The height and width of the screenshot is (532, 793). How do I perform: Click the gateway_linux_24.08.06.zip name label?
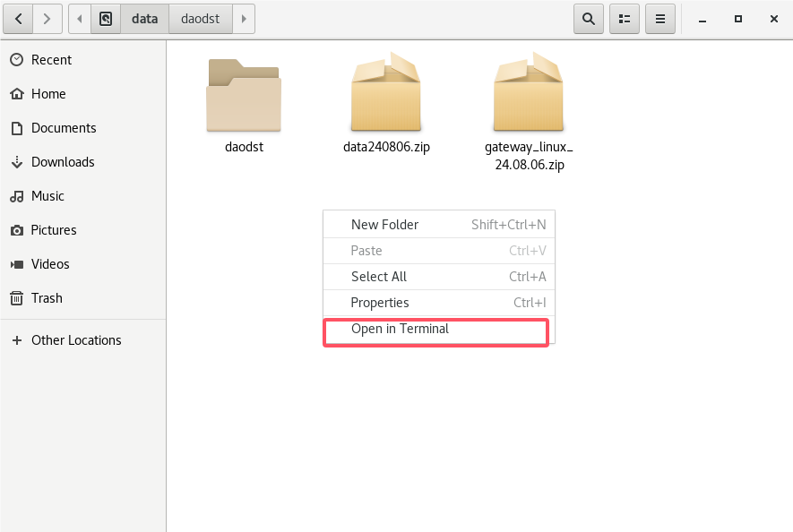[x=529, y=156]
